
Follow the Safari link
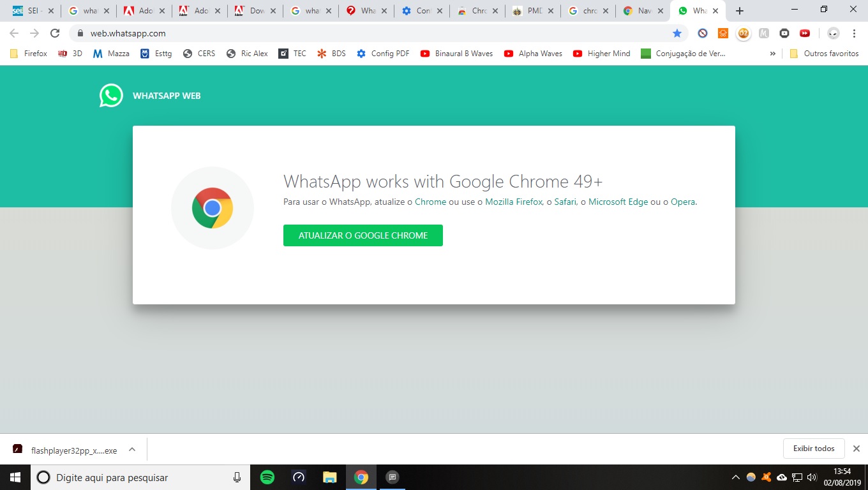coord(565,202)
